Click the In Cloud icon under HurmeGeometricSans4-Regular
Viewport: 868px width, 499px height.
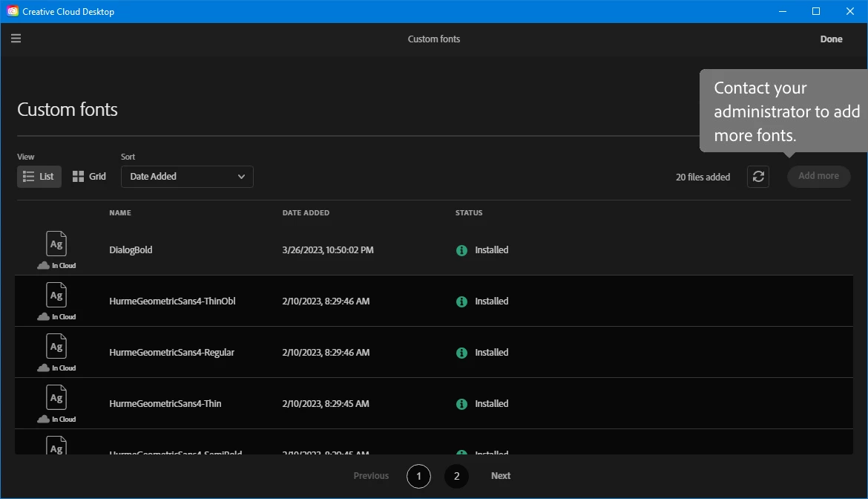coord(43,368)
